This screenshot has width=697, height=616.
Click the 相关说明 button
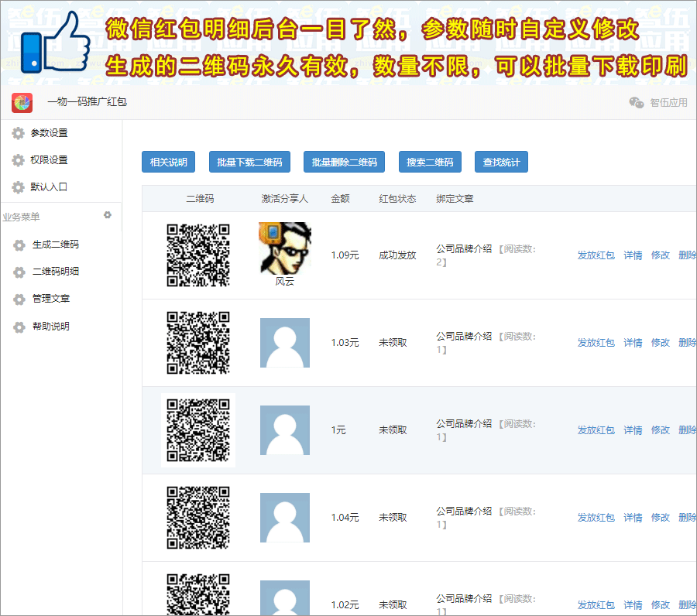pos(169,162)
